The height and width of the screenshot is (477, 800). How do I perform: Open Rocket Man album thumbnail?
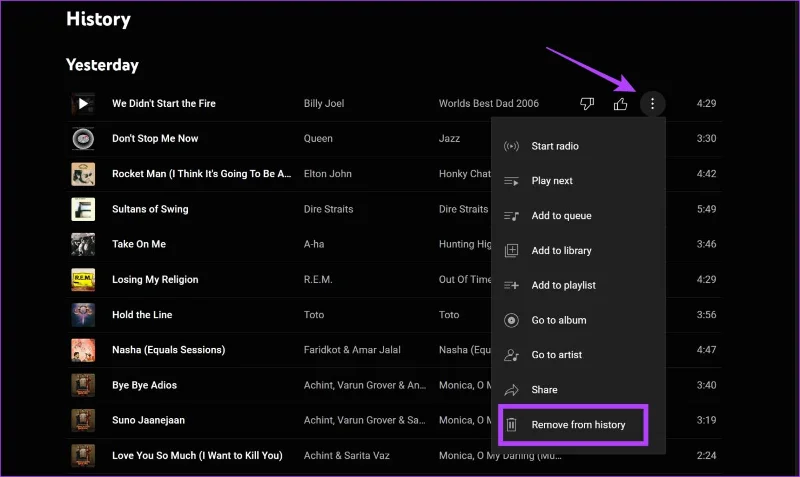[x=83, y=174]
